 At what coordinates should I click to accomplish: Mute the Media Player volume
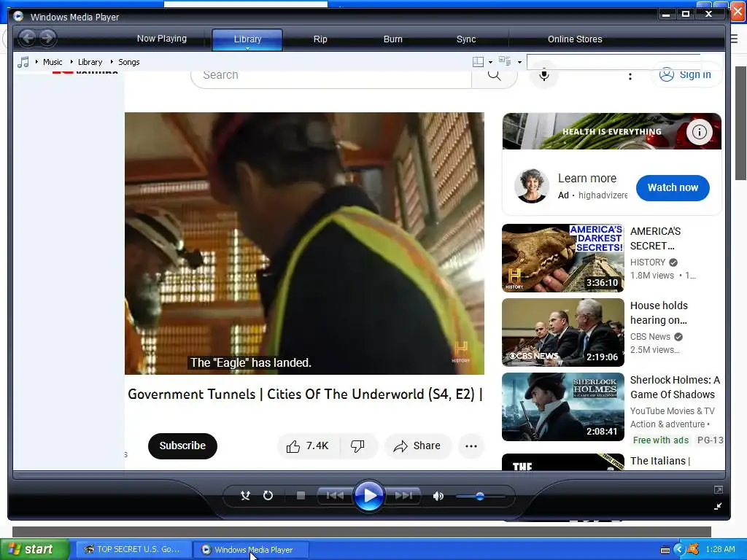438,496
